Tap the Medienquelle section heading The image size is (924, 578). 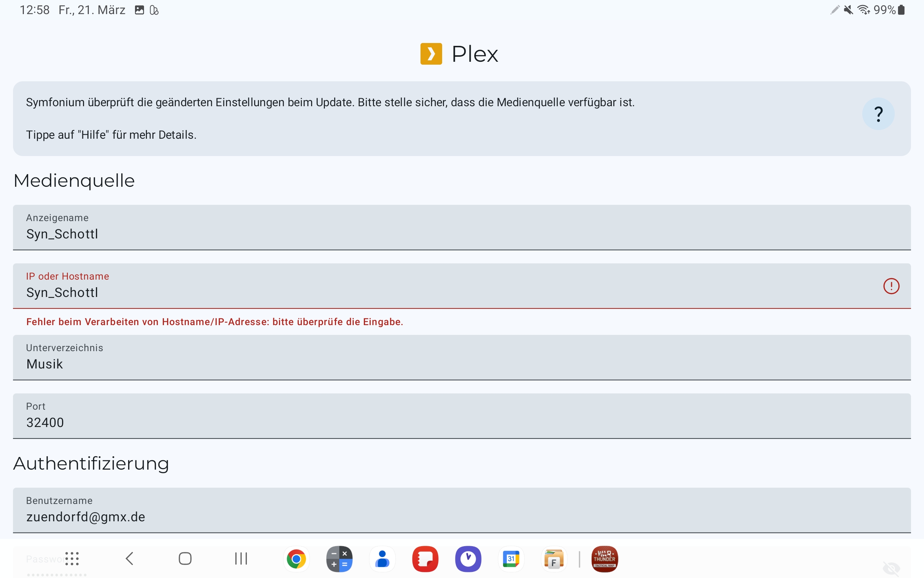[74, 181]
